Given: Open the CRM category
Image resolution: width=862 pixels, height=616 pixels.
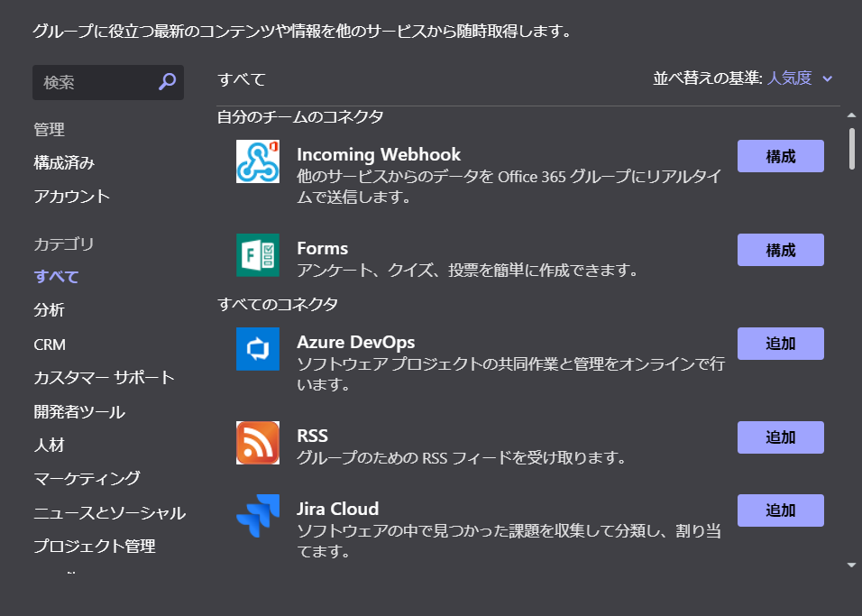Looking at the screenshot, I should pos(50,344).
